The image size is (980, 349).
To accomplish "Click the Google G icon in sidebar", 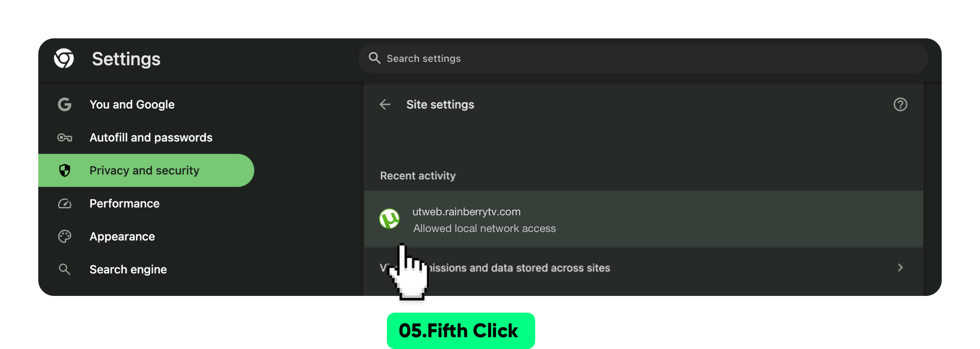I will [65, 104].
